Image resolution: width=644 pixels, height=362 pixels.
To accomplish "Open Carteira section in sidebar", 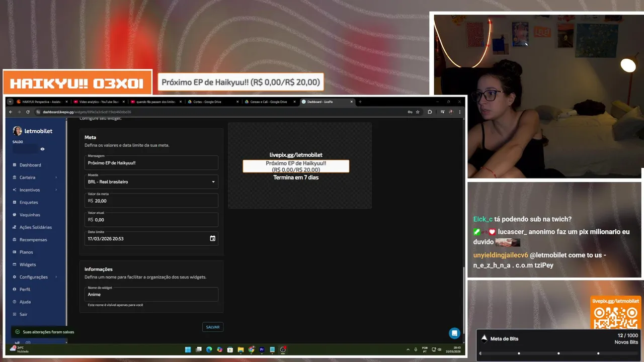I will (28, 177).
